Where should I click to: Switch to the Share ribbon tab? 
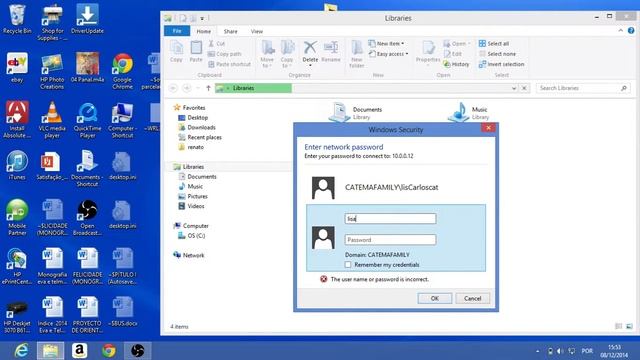(230, 31)
